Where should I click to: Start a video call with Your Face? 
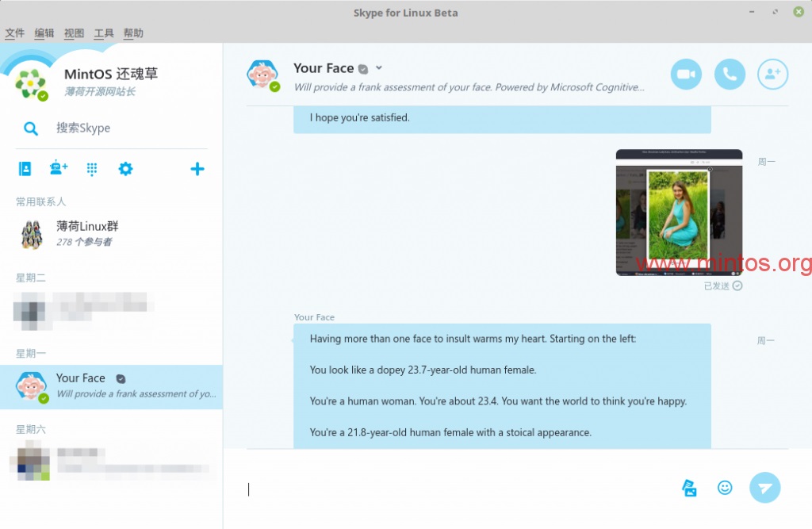coord(686,74)
